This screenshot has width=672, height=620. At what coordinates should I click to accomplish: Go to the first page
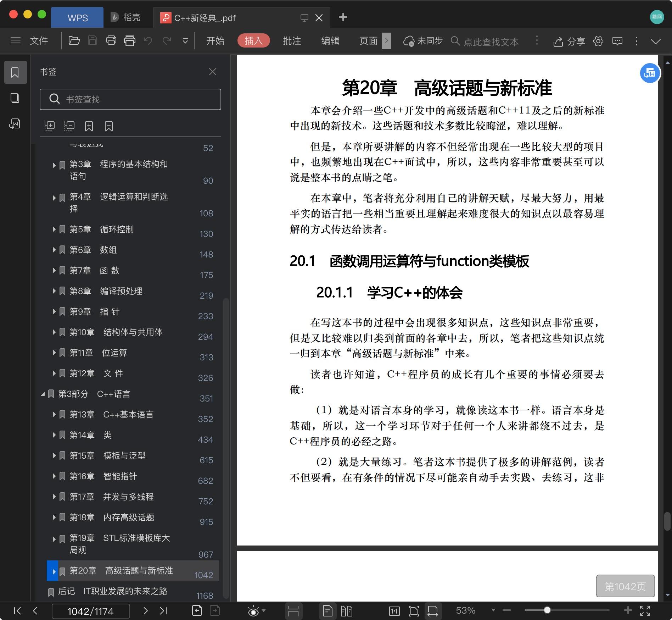[17, 610]
